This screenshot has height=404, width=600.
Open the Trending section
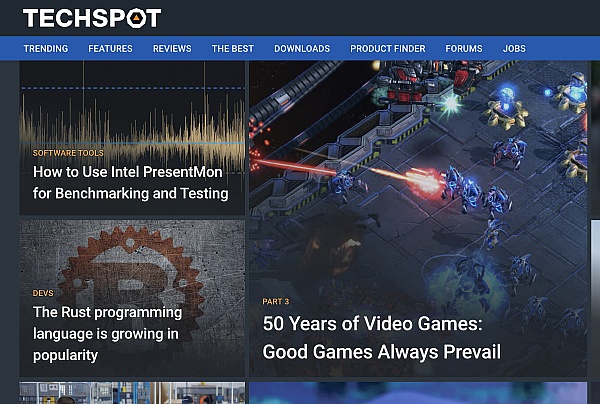[46, 49]
